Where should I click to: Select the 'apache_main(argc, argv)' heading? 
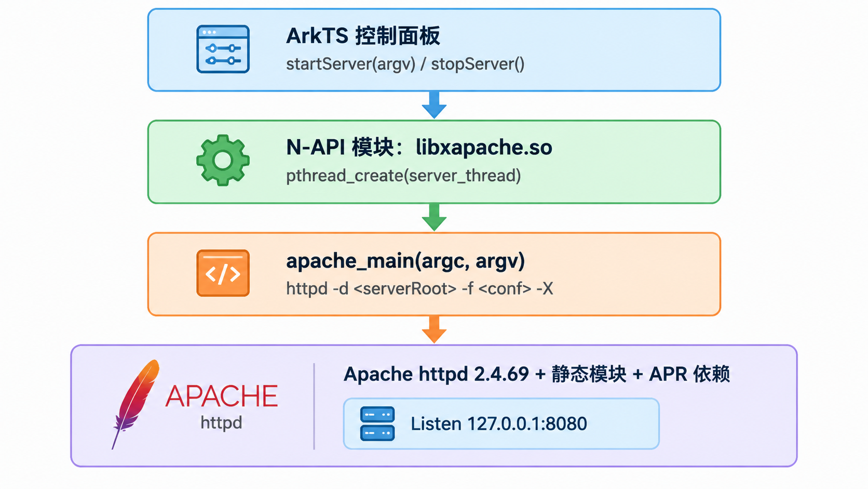[x=405, y=261]
